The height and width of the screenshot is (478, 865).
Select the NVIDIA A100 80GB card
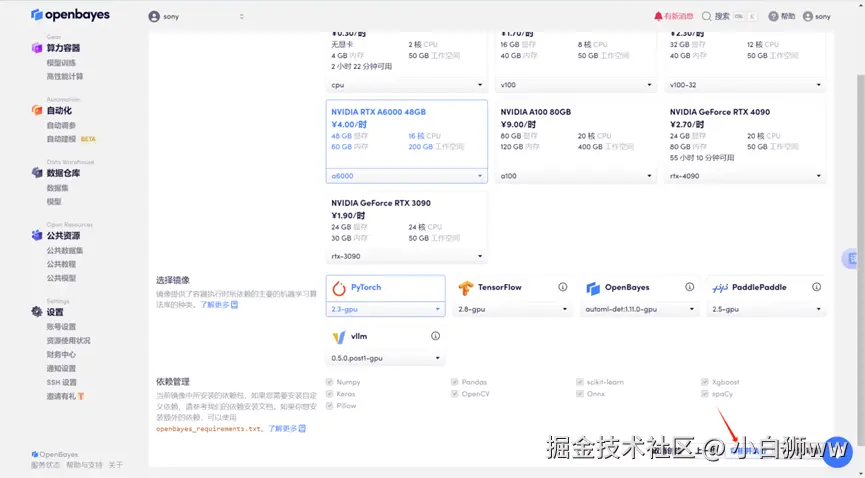[x=576, y=142]
